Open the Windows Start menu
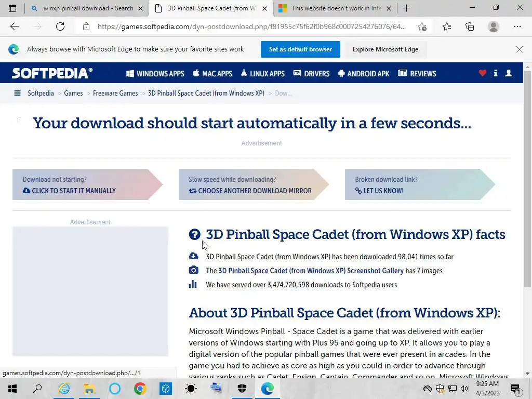 [12, 389]
